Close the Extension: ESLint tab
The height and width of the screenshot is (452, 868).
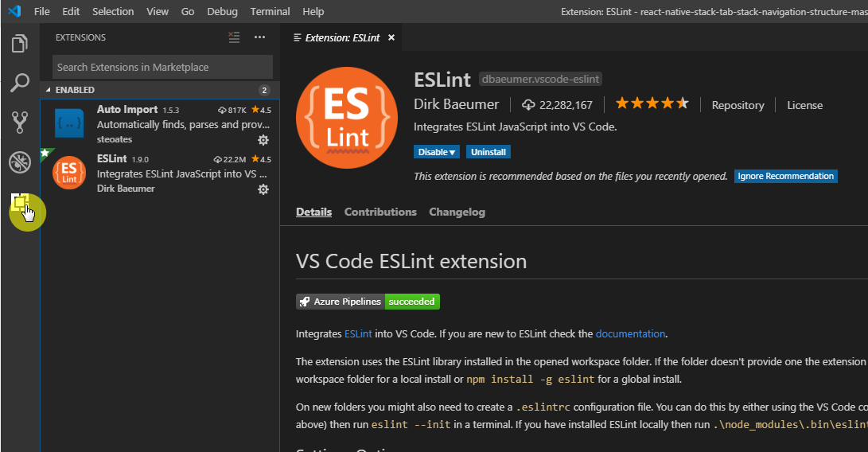(x=391, y=37)
